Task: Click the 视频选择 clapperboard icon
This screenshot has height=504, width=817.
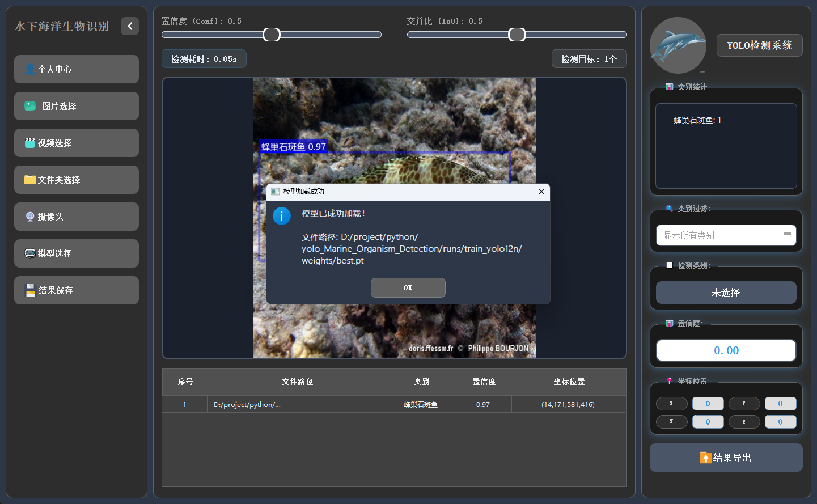Action: 30,143
